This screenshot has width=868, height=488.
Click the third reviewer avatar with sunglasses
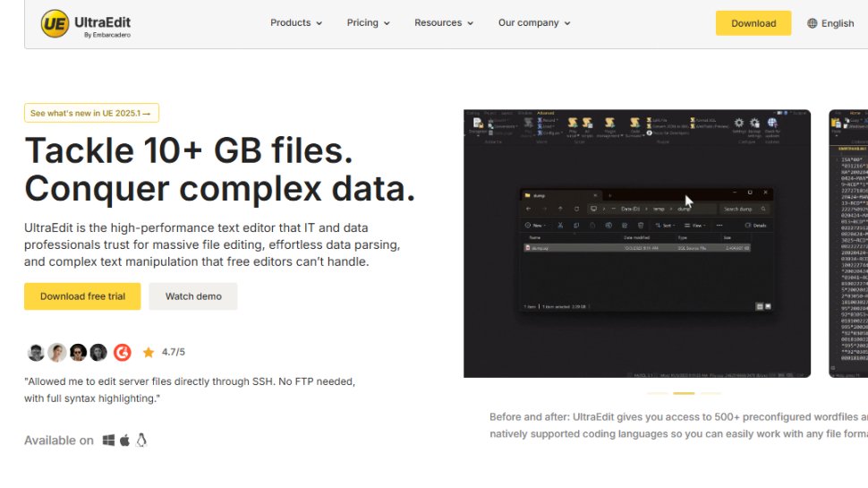[78, 352]
